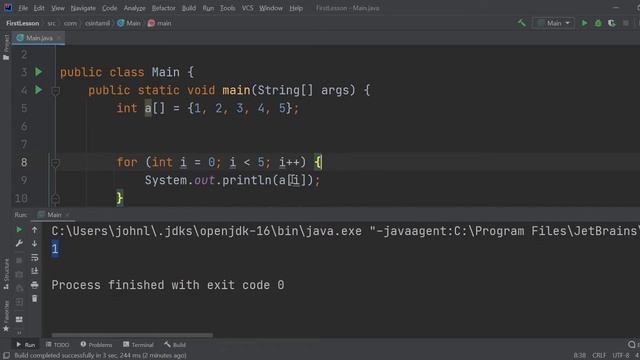This screenshot has height=360, width=640.
Task: Collapse the for loop fold marker
Action: coord(56,163)
